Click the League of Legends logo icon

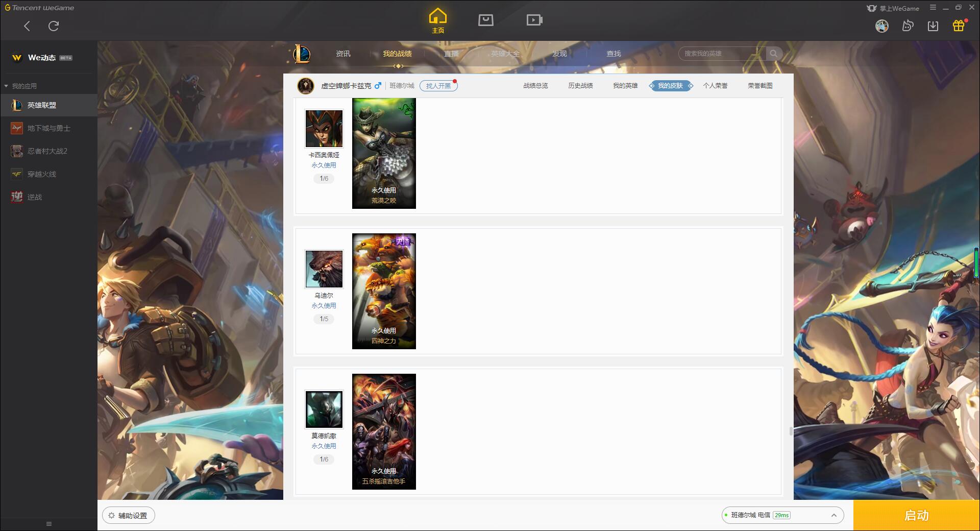pos(302,54)
